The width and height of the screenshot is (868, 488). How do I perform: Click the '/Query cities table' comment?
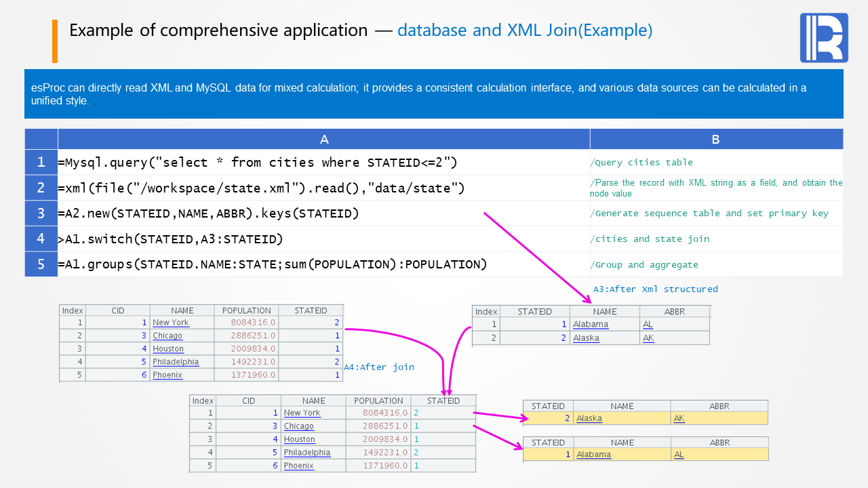coord(642,163)
